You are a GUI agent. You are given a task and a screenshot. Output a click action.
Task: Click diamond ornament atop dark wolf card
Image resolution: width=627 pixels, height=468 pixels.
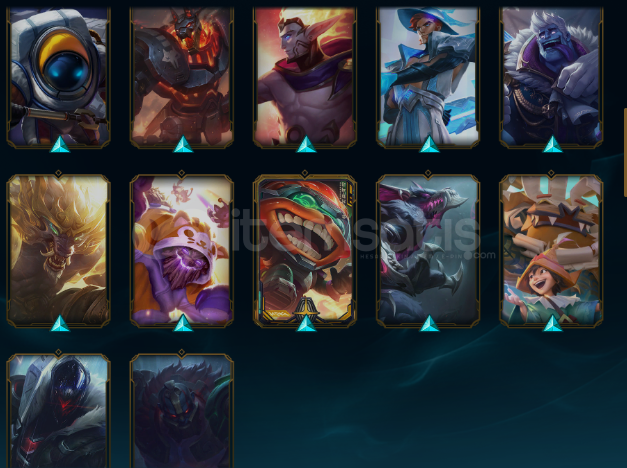(428, 174)
